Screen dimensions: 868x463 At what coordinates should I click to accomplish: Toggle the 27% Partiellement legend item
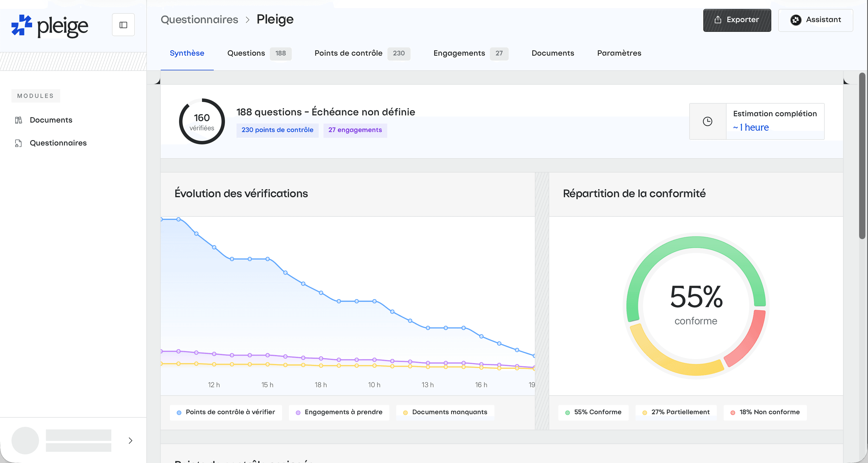pos(676,412)
